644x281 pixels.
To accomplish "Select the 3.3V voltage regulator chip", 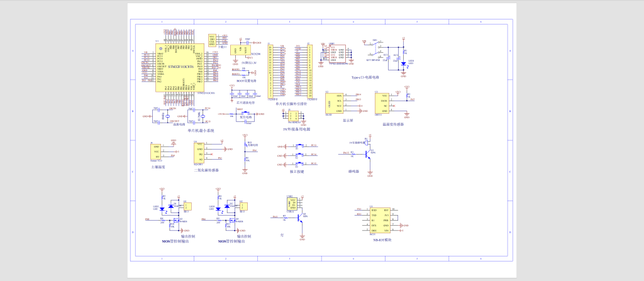I will point(242,51).
